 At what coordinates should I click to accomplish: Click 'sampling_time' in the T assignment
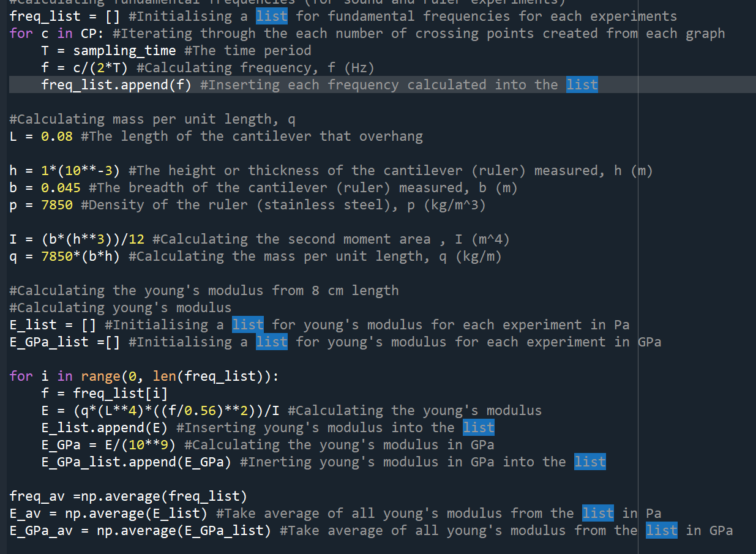pos(124,50)
